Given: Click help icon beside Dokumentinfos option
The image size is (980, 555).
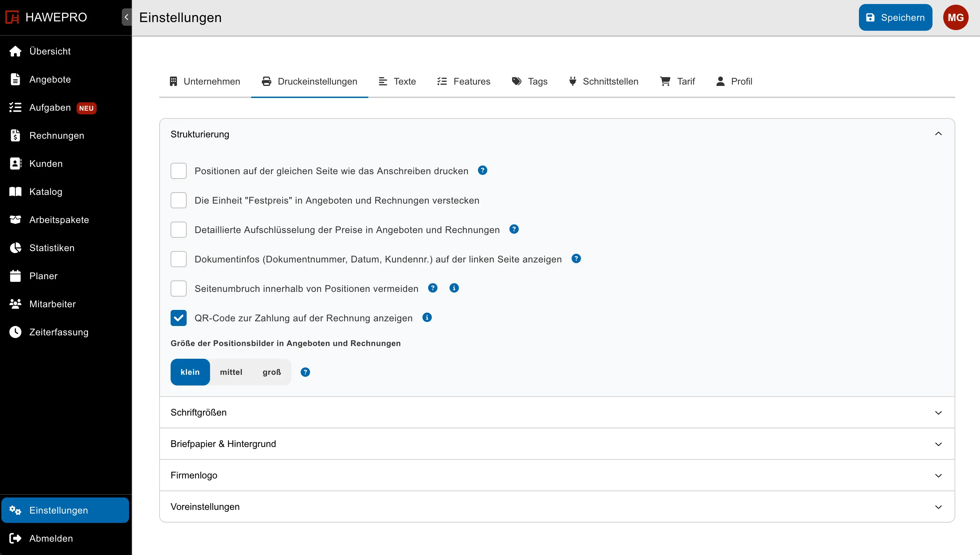Looking at the screenshot, I should pos(576,259).
